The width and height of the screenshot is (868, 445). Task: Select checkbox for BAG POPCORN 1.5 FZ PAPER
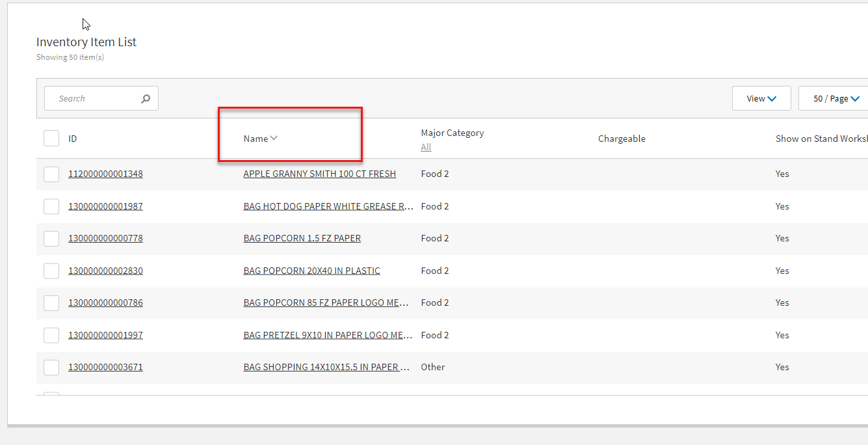tap(51, 239)
